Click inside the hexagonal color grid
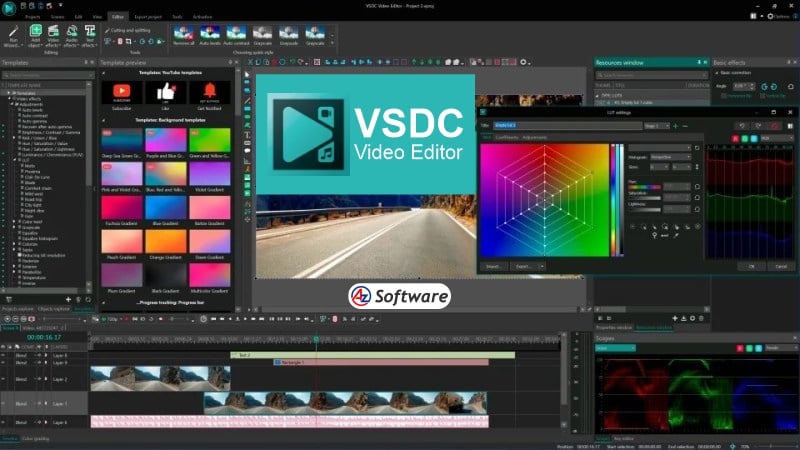The height and width of the screenshot is (450, 800). point(544,199)
